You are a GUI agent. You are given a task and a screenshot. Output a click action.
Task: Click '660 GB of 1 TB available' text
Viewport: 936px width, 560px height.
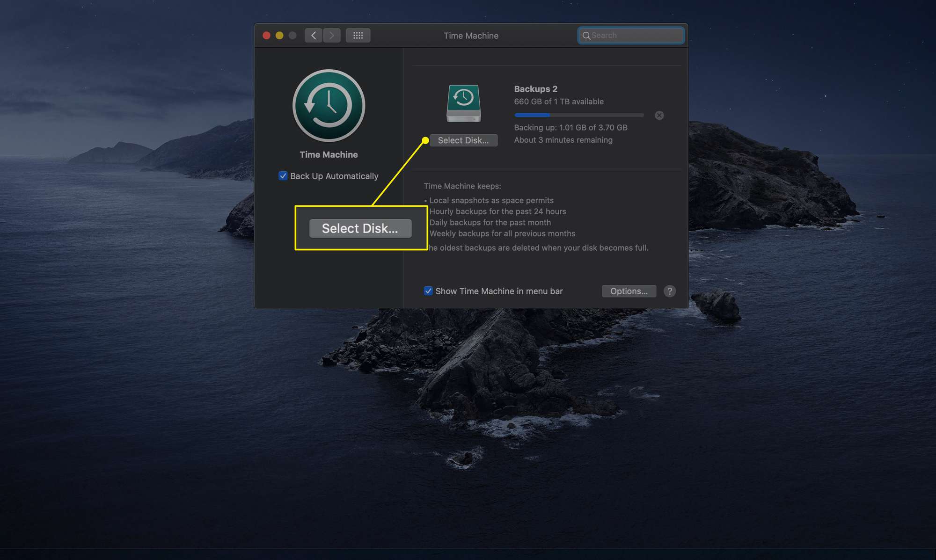[x=559, y=102]
